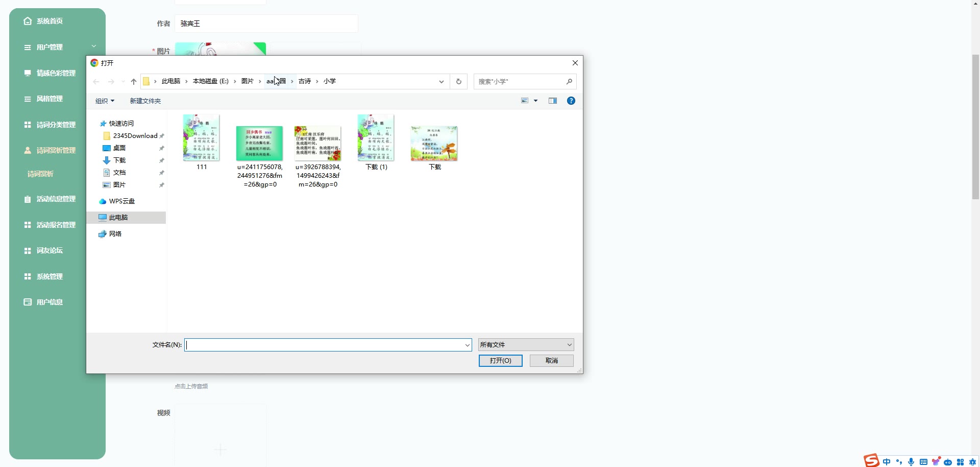The height and width of the screenshot is (467, 980).
Task: Select the u=2411756078 image file
Action: [260, 157]
